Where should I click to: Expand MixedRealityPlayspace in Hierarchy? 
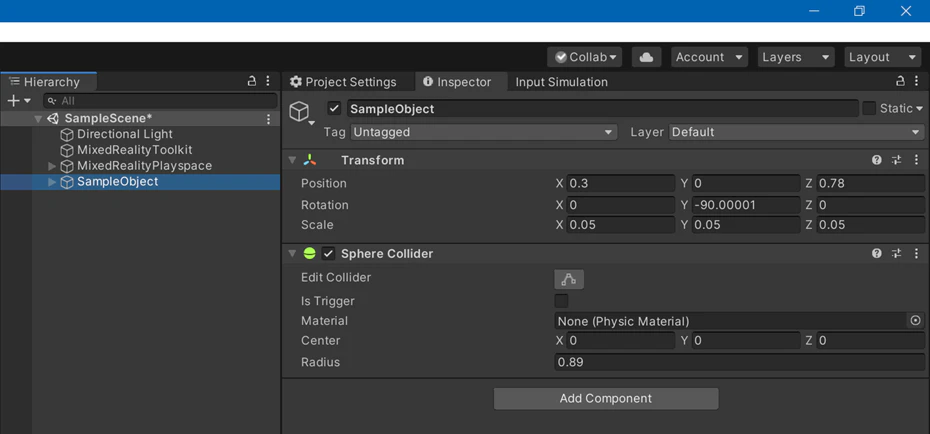tap(52, 166)
